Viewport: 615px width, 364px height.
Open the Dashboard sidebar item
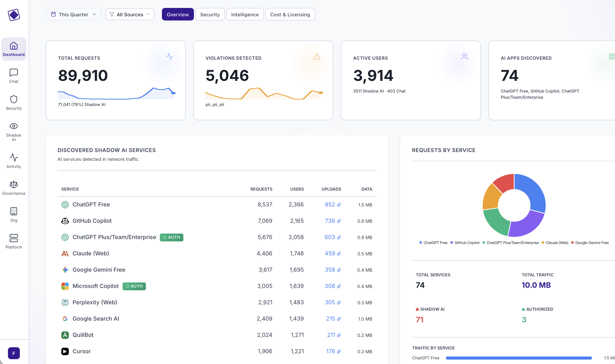point(14,49)
